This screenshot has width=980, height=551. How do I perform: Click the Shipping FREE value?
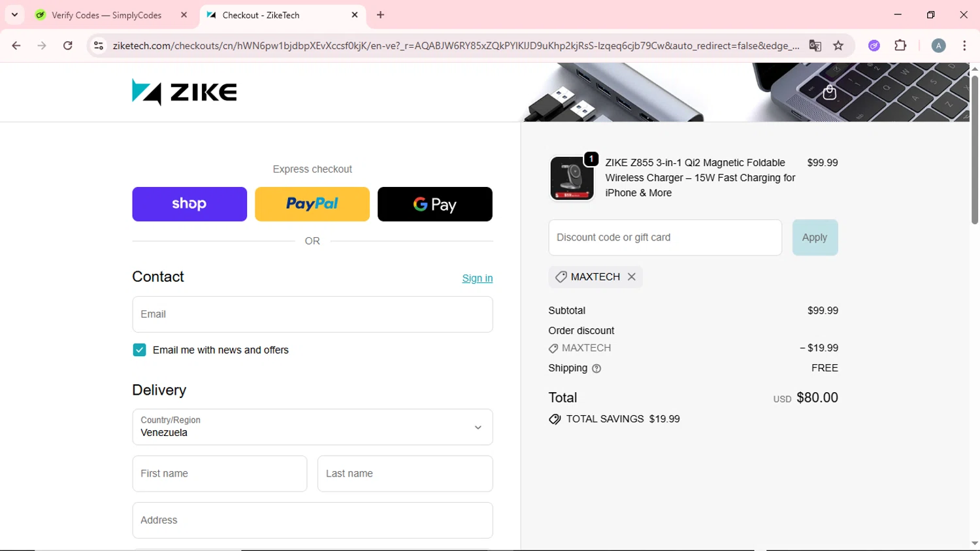pyautogui.click(x=825, y=368)
